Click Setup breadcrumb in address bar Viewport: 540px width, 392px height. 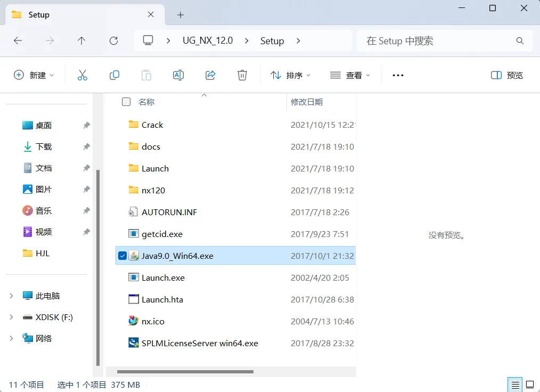tap(272, 40)
